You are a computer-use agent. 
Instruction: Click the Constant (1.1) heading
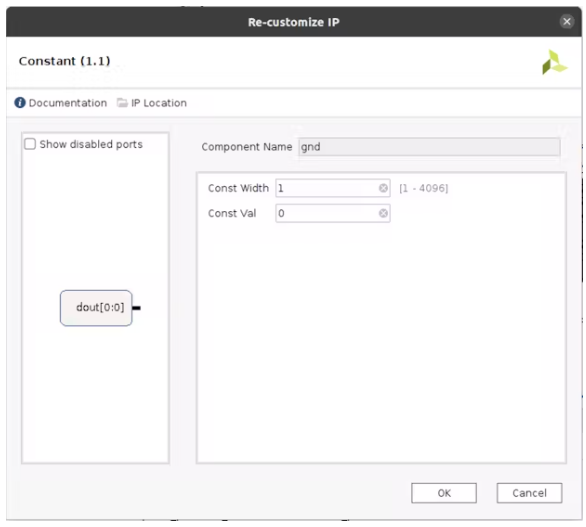[x=65, y=61]
